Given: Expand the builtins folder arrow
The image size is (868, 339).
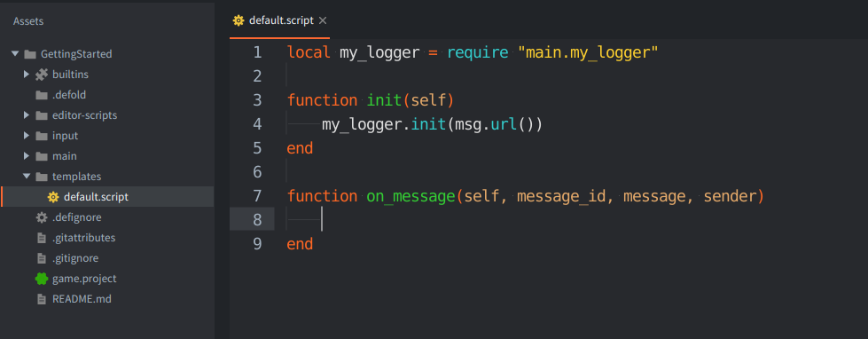Looking at the screenshot, I should [x=26, y=75].
